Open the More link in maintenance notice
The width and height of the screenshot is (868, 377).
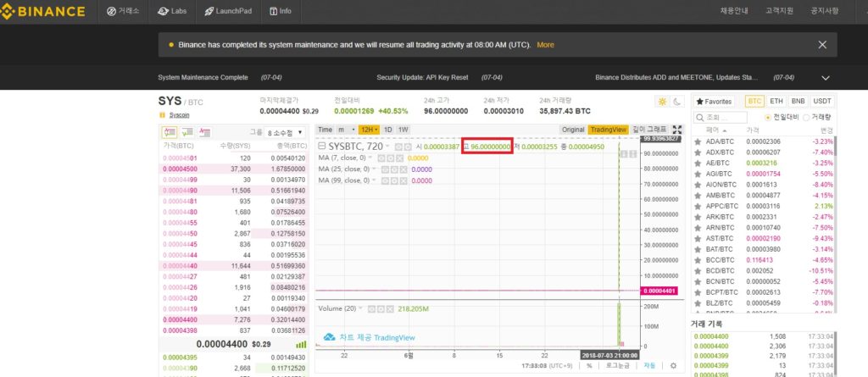[x=545, y=45]
